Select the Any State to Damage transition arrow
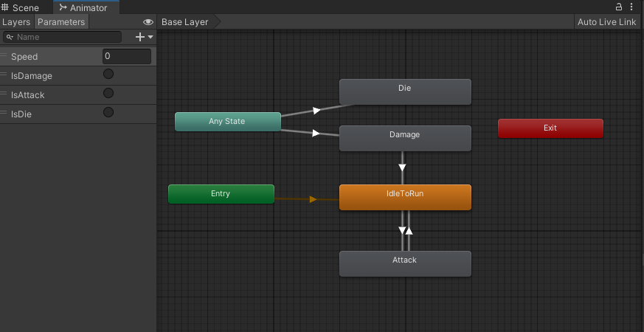Viewport: 644px width, 332px height. [x=316, y=133]
